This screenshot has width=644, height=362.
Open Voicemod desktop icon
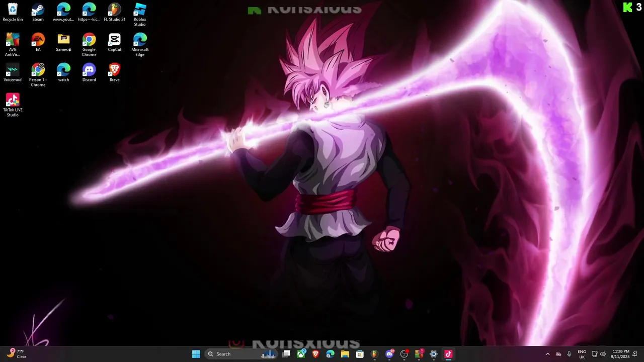pos(13,73)
